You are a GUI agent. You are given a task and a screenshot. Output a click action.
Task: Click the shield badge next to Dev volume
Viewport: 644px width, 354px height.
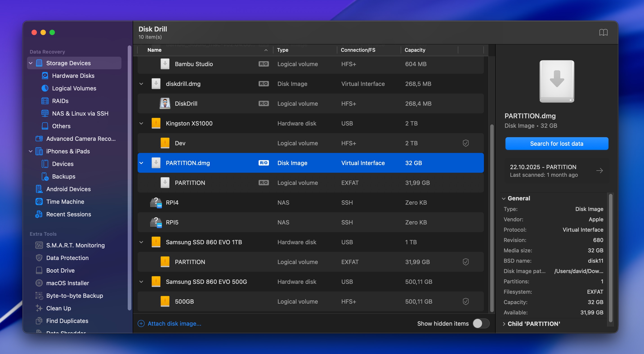point(465,143)
